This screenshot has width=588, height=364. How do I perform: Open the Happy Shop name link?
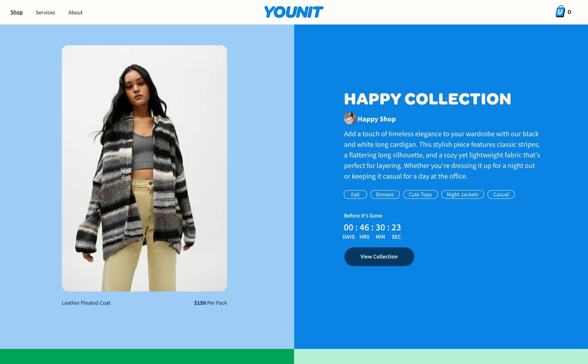coord(377,119)
